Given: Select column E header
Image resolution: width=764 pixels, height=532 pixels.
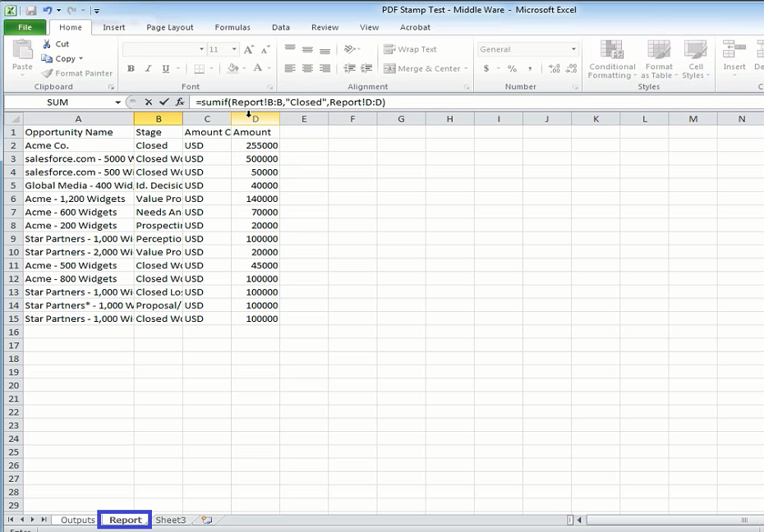Looking at the screenshot, I should tap(304, 119).
